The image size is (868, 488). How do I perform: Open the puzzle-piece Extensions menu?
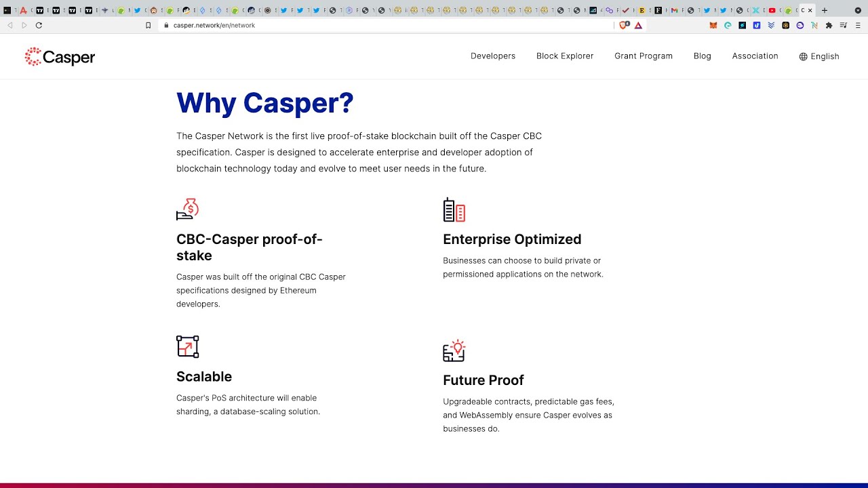tap(829, 25)
